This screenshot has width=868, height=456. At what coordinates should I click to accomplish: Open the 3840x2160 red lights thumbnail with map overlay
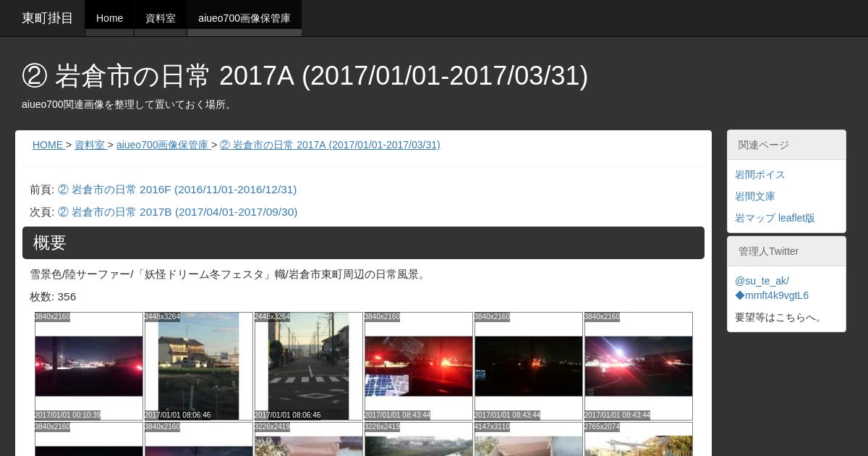point(419,366)
